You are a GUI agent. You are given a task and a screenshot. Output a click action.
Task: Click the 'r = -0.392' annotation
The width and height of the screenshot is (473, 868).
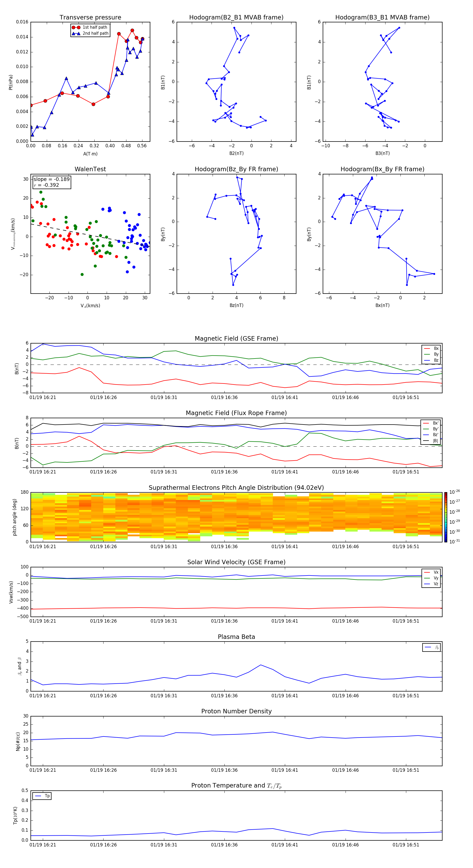pyautogui.click(x=47, y=185)
